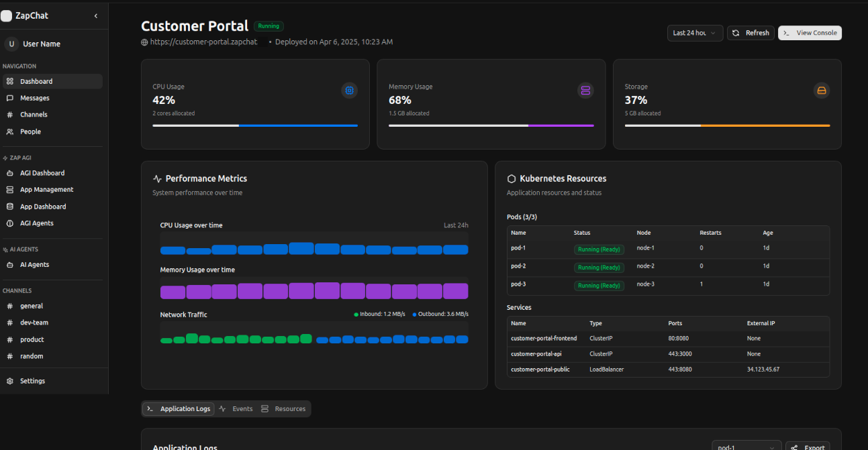Click the Memory Usage server icon
868x450 pixels.
click(585, 91)
